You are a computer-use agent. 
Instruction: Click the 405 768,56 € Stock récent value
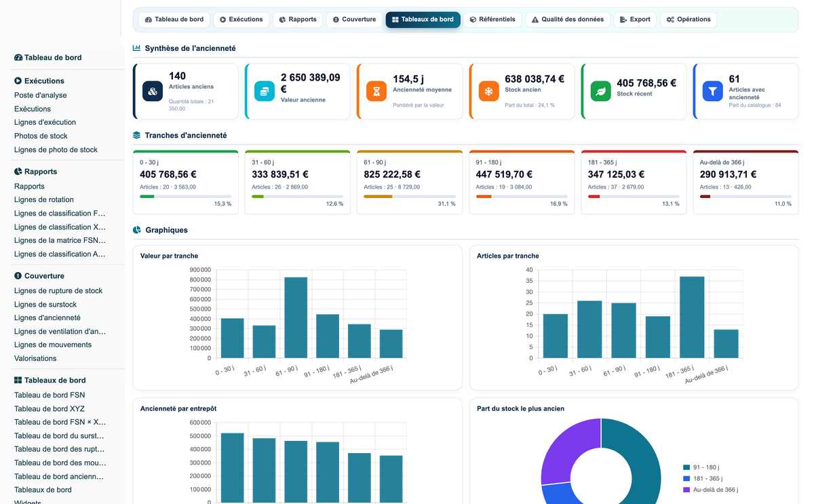coord(646,83)
